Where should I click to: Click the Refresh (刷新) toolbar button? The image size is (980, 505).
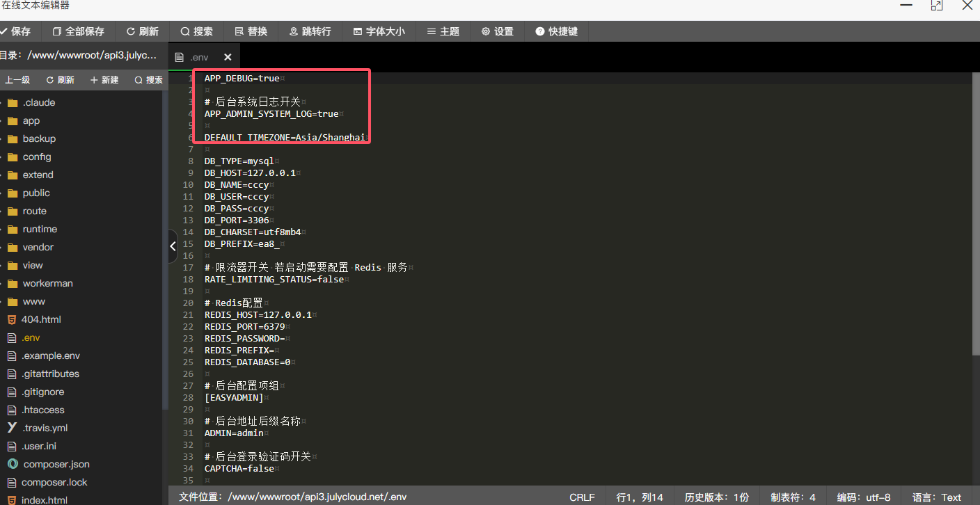142,31
